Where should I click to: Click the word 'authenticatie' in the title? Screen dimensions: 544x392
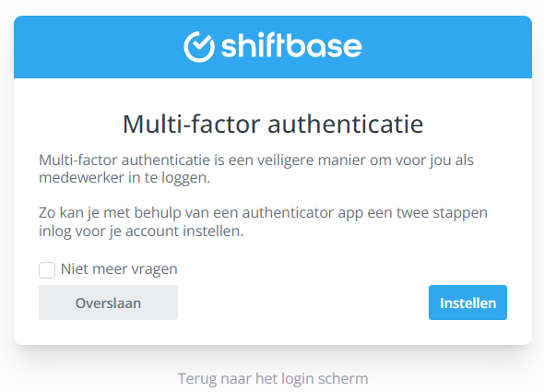click(346, 124)
